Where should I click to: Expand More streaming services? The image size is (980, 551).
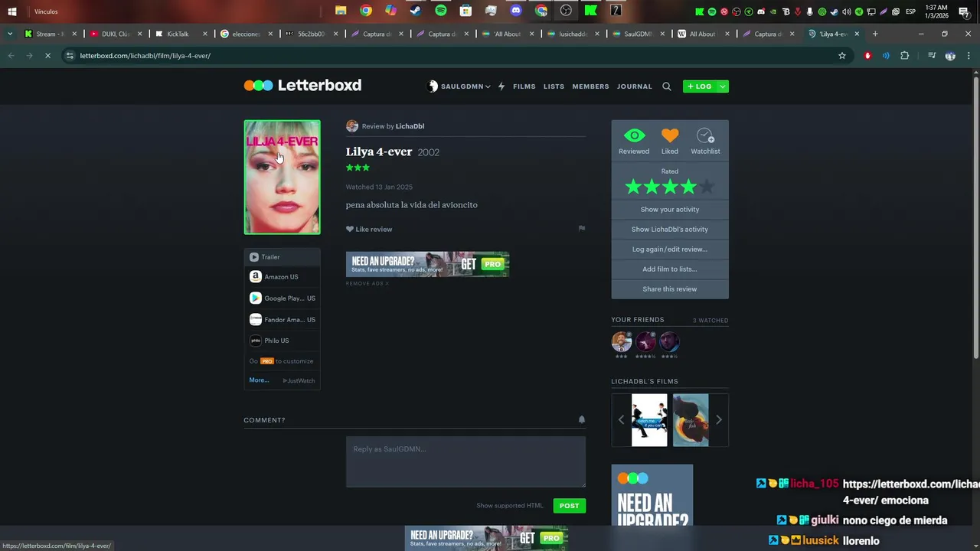pyautogui.click(x=259, y=380)
